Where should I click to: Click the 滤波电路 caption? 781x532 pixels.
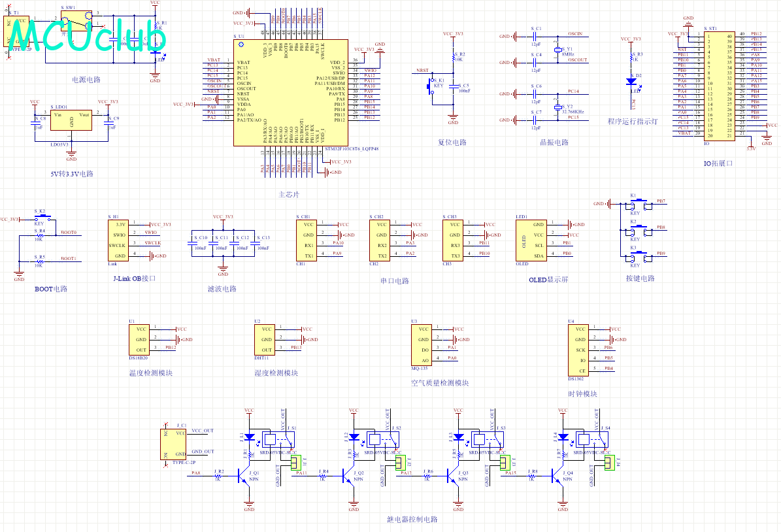222,289
